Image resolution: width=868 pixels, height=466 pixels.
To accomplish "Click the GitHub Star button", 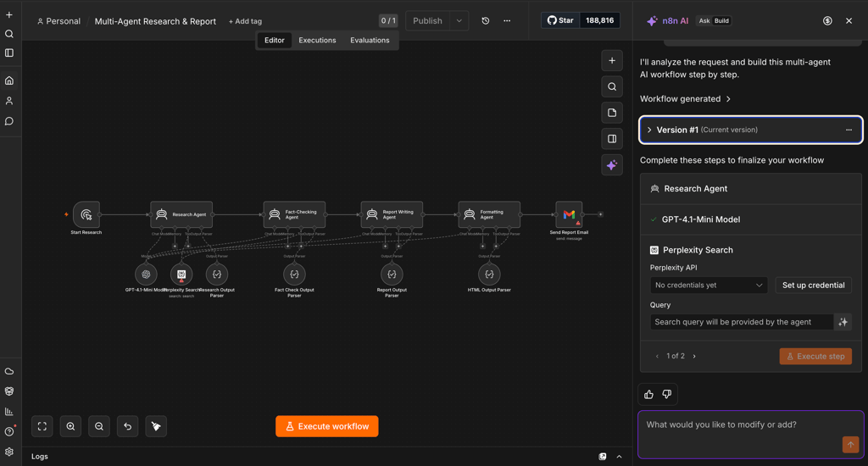I will tap(560, 20).
